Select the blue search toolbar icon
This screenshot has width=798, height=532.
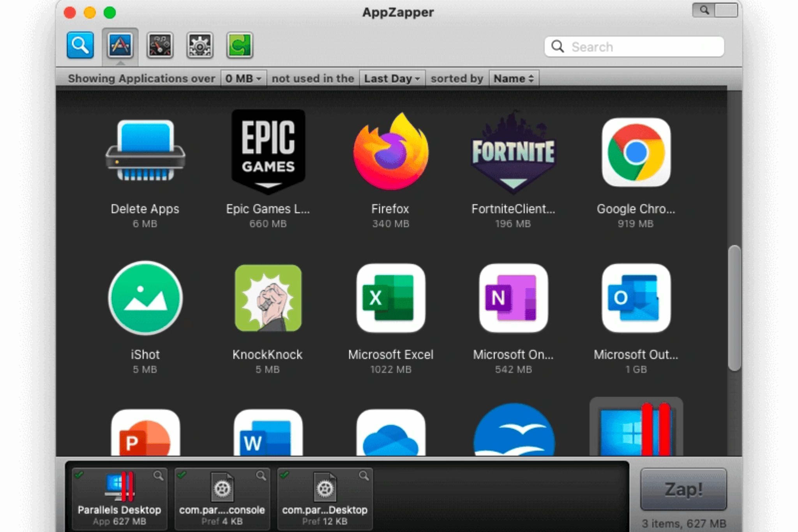pos(80,46)
